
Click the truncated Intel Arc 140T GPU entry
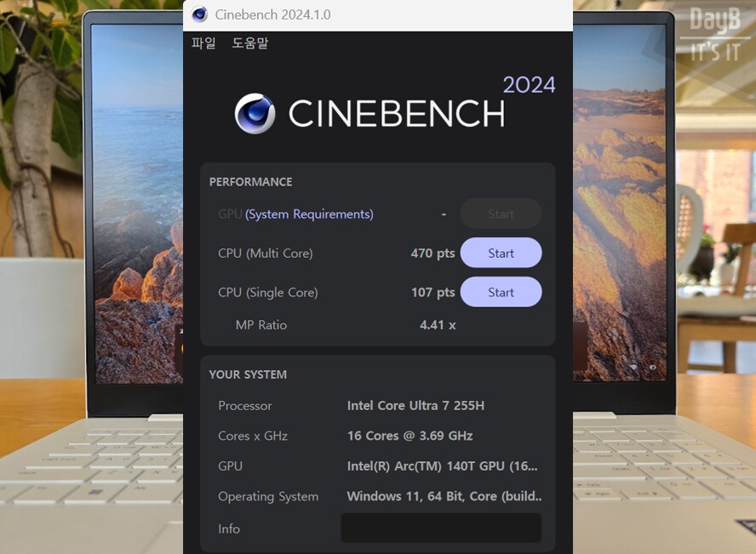click(x=442, y=466)
